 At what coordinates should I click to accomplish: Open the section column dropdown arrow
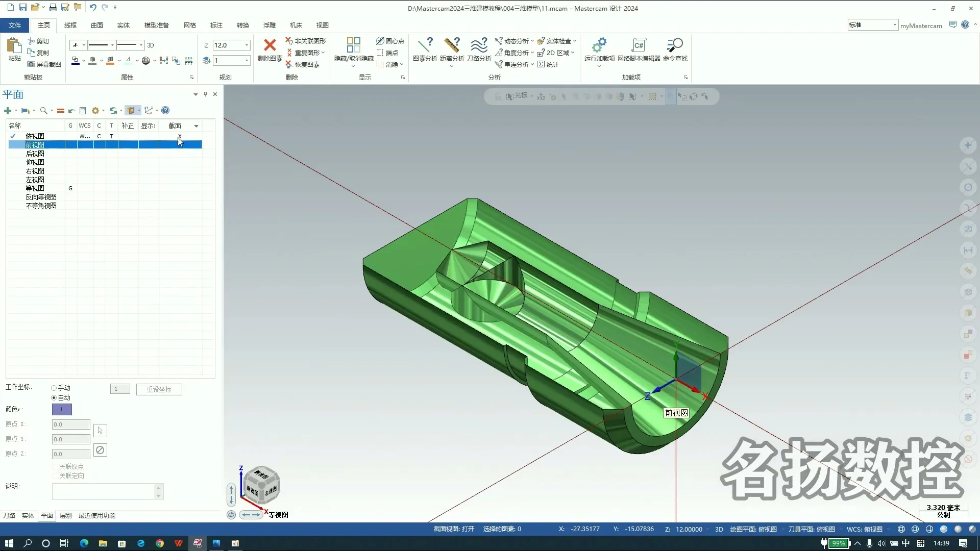(196, 126)
